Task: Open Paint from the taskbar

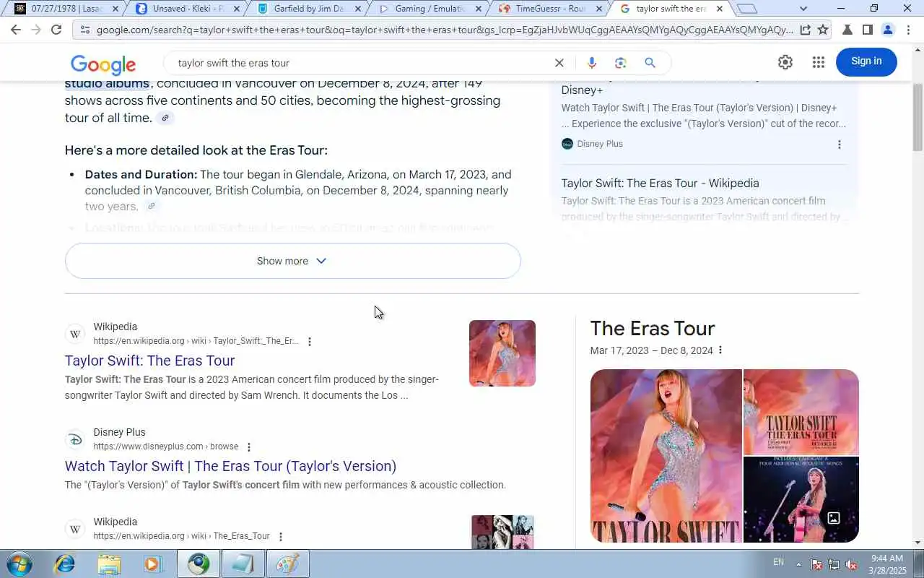Action: [x=287, y=564]
